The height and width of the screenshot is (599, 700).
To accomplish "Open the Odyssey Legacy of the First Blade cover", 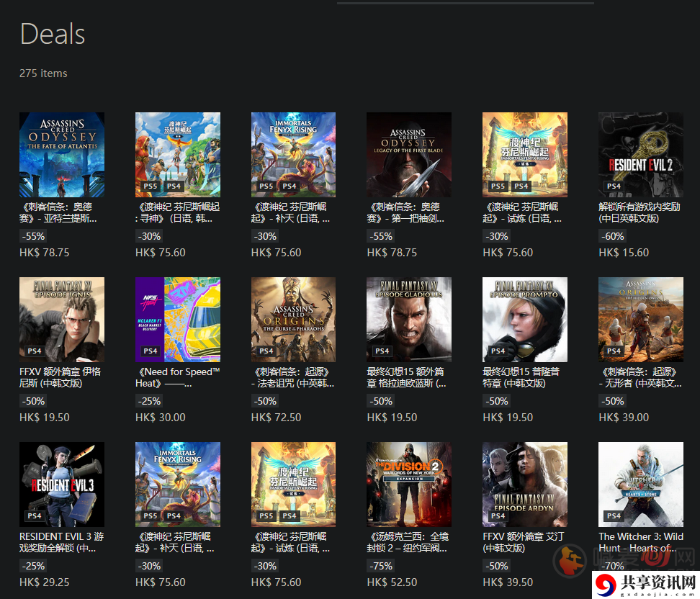I will tap(409, 155).
